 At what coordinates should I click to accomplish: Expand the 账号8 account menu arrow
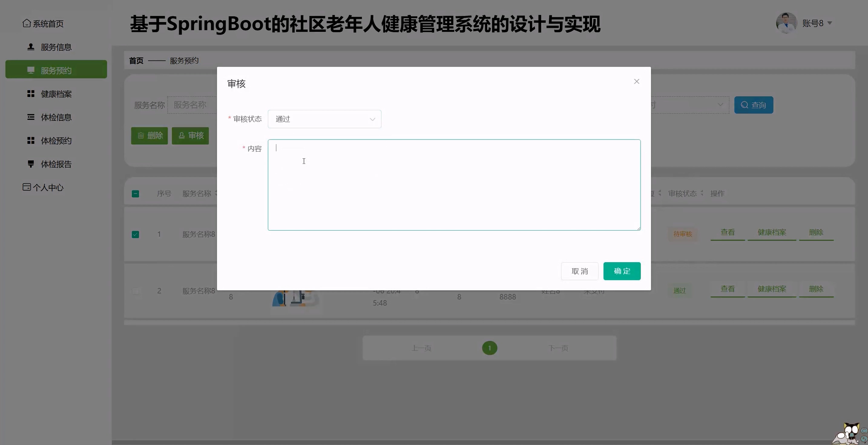[x=830, y=23]
